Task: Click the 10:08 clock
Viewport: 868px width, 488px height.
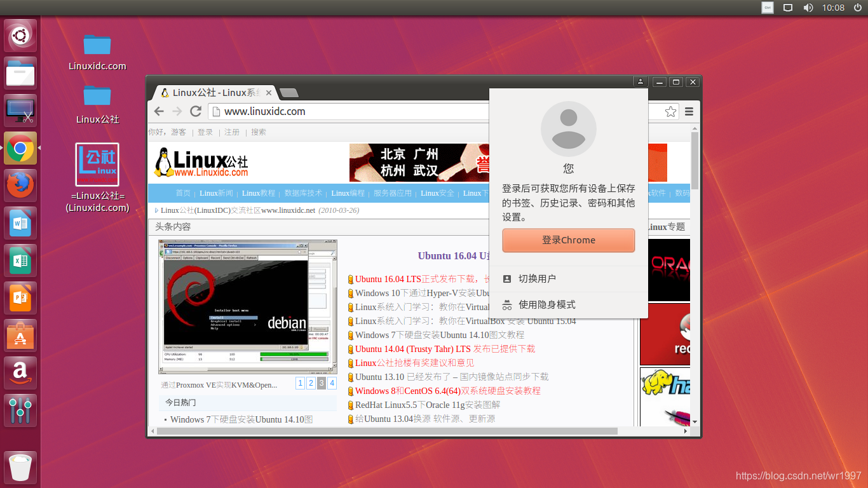Action: (x=833, y=8)
